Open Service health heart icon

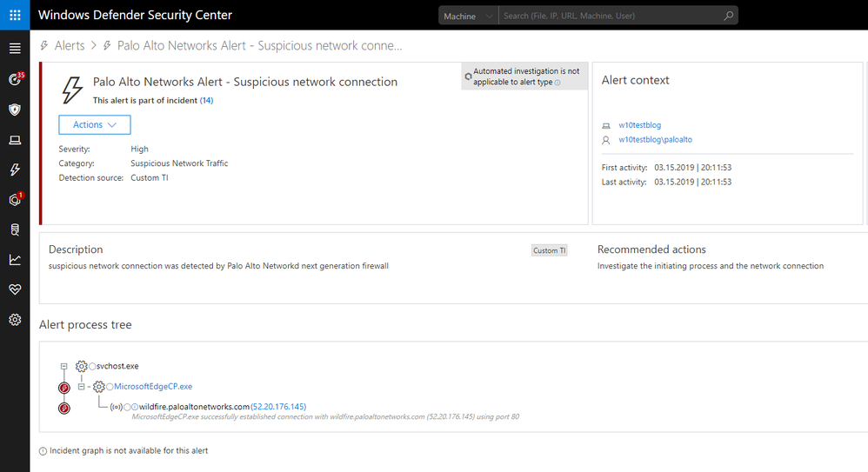(x=15, y=289)
